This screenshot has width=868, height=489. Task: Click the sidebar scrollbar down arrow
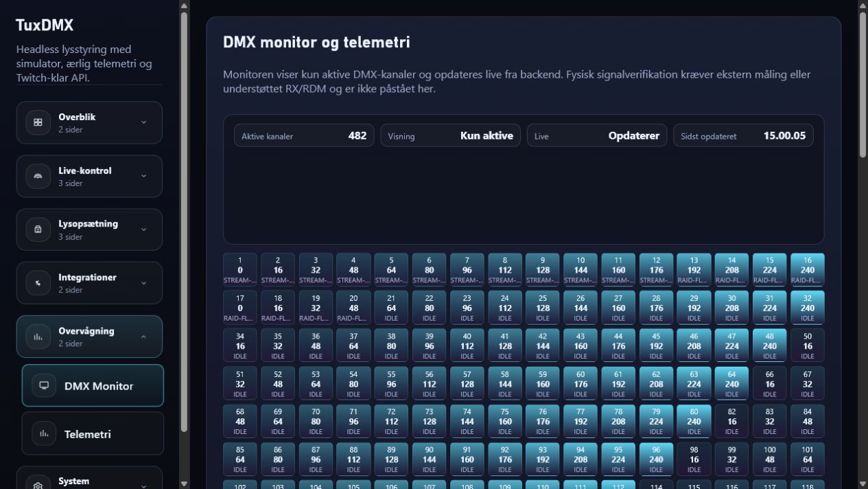coord(184,484)
